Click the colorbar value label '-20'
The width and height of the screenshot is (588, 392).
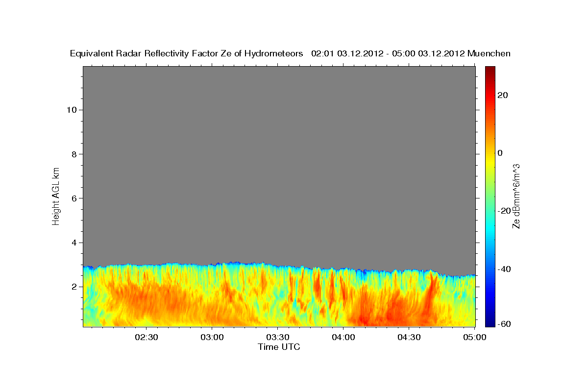pos(504,211)
